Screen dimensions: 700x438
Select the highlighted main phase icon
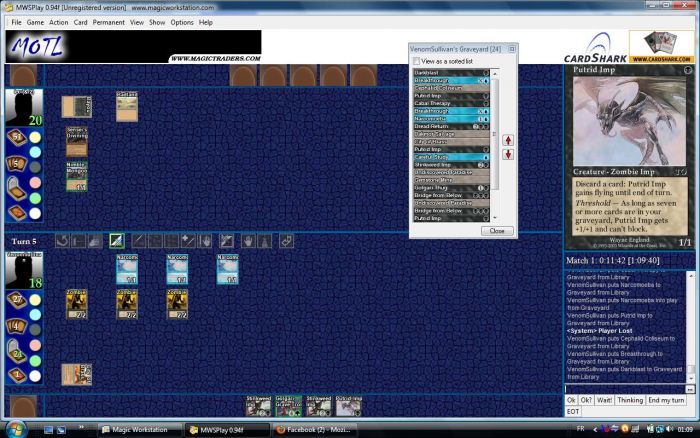pos(117,241)
